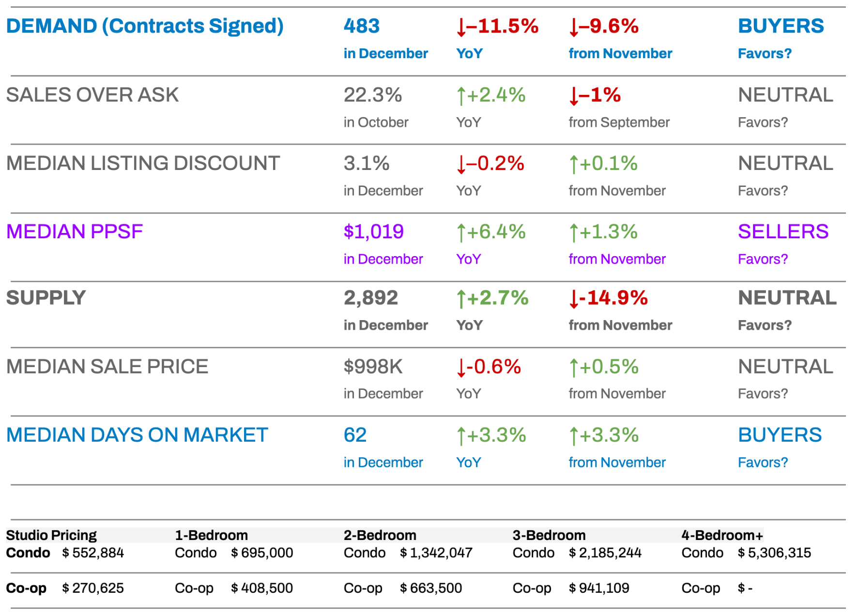
Task: Click the red down arrow beside -0.6%
Action: 461,368
